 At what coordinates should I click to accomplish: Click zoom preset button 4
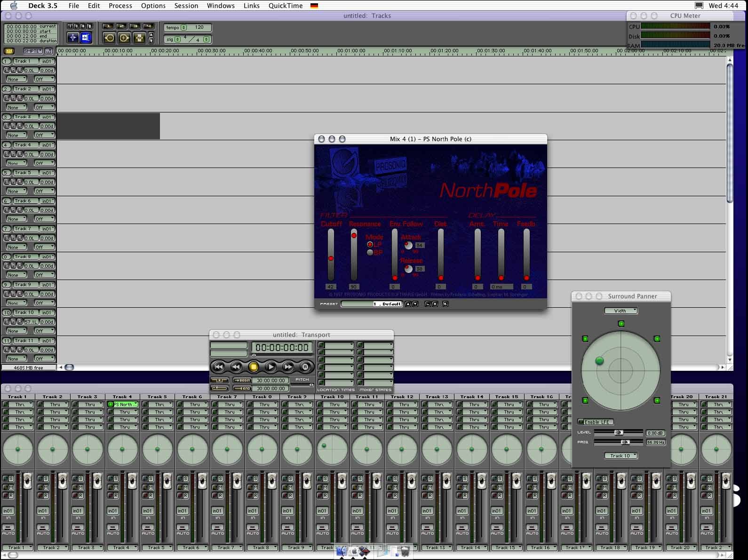pos(149,26)
